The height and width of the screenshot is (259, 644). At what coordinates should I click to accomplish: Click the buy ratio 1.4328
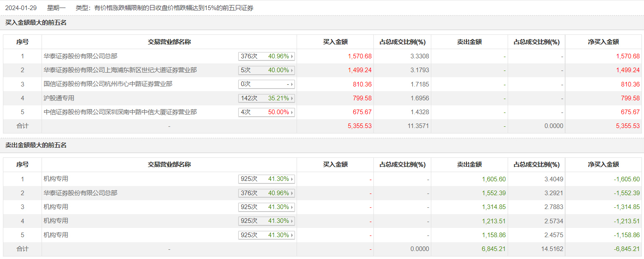pos(420,112)
